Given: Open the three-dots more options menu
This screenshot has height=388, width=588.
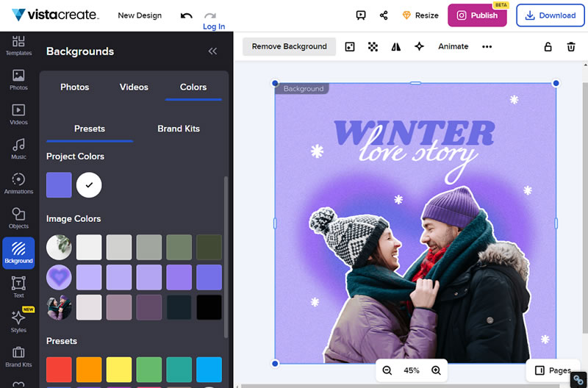Looking at the screenshot, I should coord(487,46).
